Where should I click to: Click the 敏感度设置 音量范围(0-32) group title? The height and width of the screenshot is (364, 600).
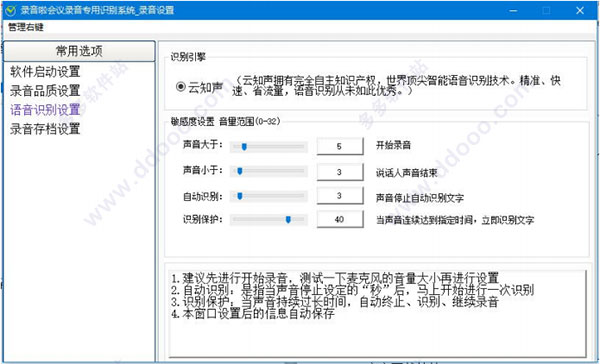pyautogui.click(x=225, y=122)
